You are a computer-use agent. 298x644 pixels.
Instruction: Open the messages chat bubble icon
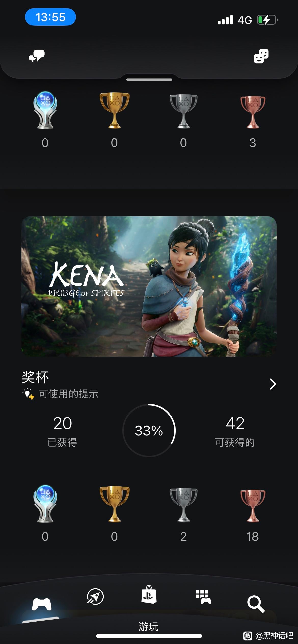point(37,56)
